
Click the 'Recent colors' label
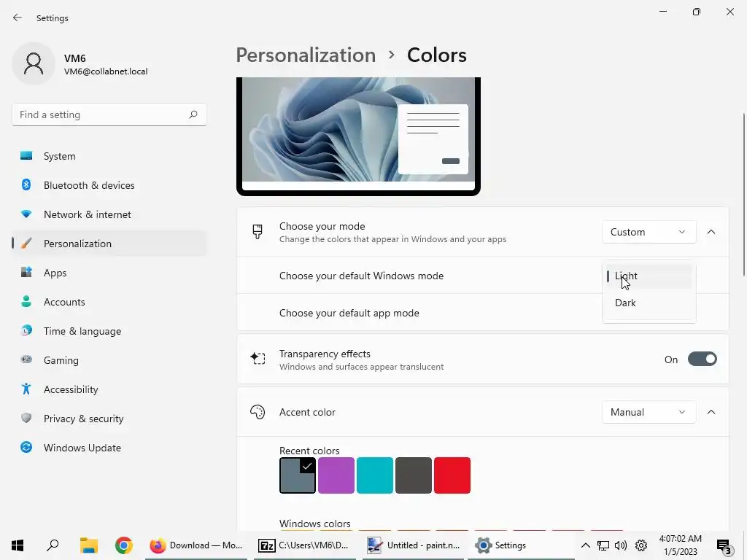point(309,451)
